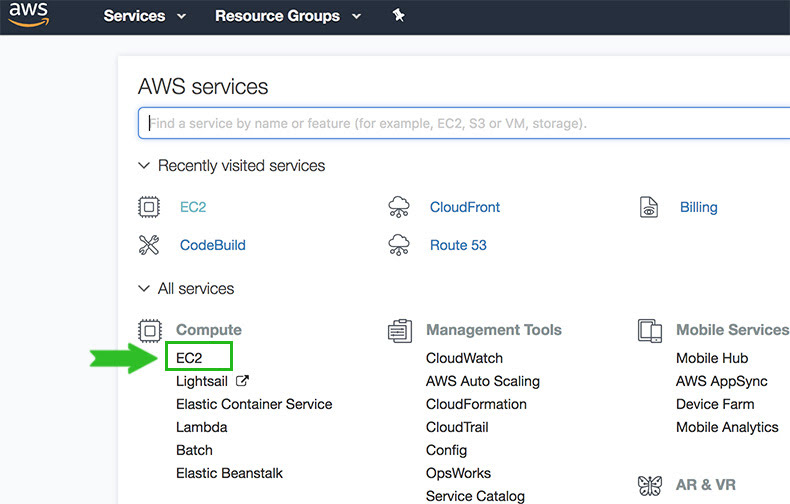Screen dimensions: 790x504
Task: Open the Lambda service link
Action: point(201,427)
